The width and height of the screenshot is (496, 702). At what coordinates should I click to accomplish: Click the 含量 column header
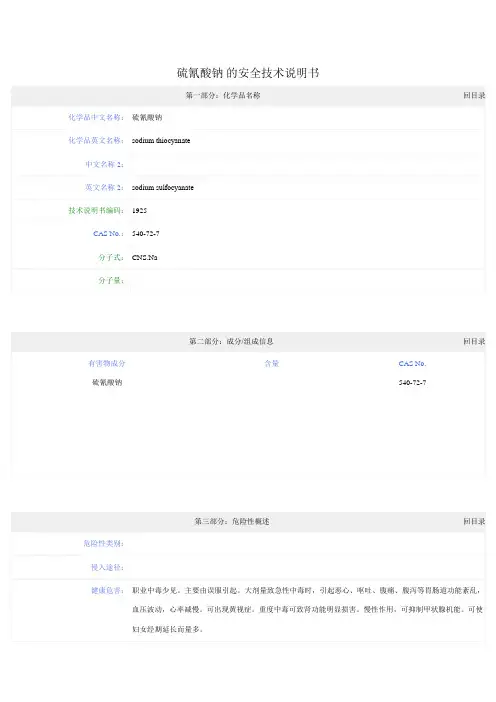click(x=272, y=364)
